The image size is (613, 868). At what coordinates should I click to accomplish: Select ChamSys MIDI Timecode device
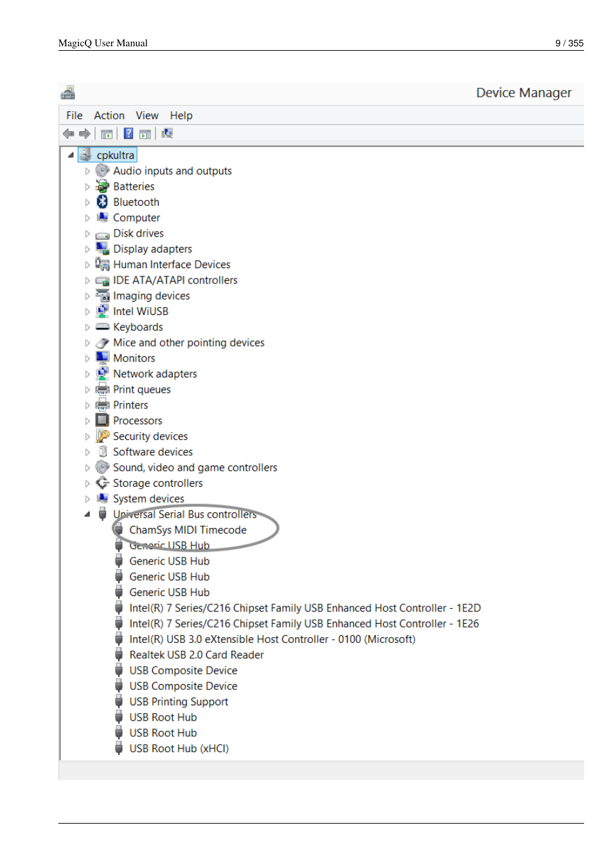[x=188, y=530]
